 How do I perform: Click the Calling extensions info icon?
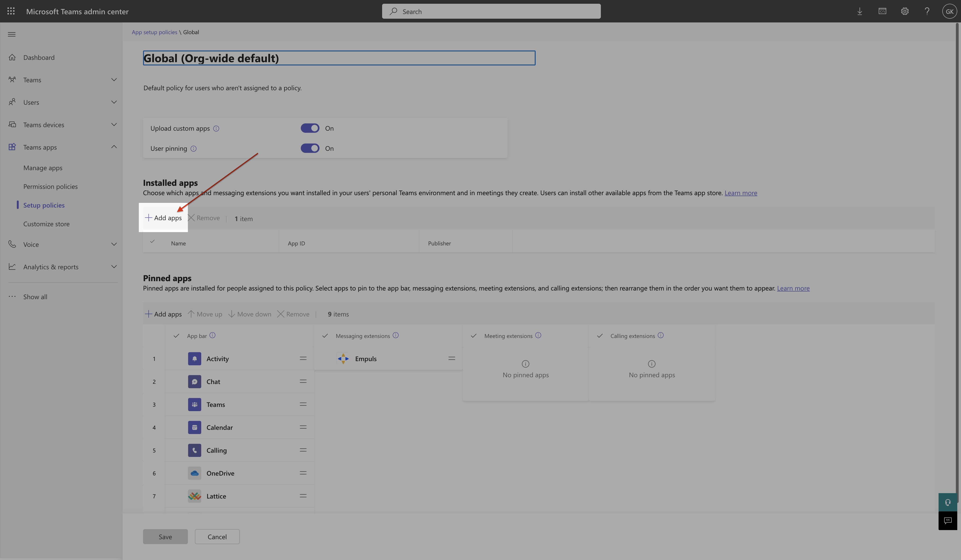pyautogui.click(x=660, y=335)
